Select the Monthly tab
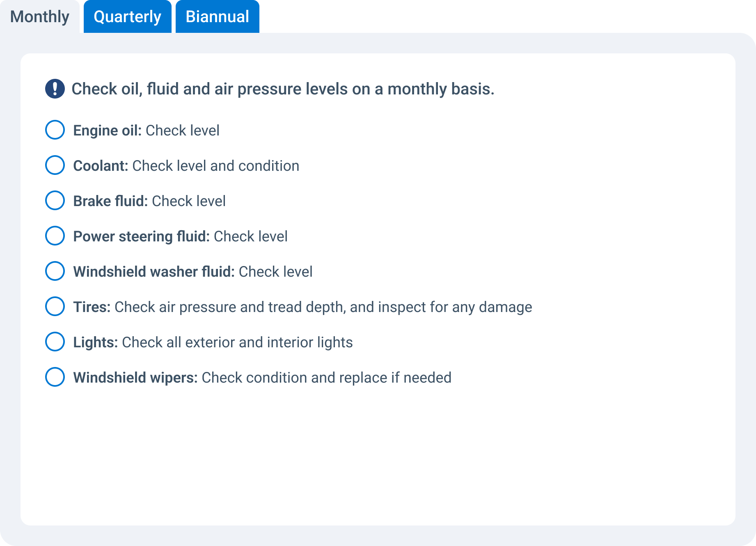756x546 pixels. coord(40,16)
